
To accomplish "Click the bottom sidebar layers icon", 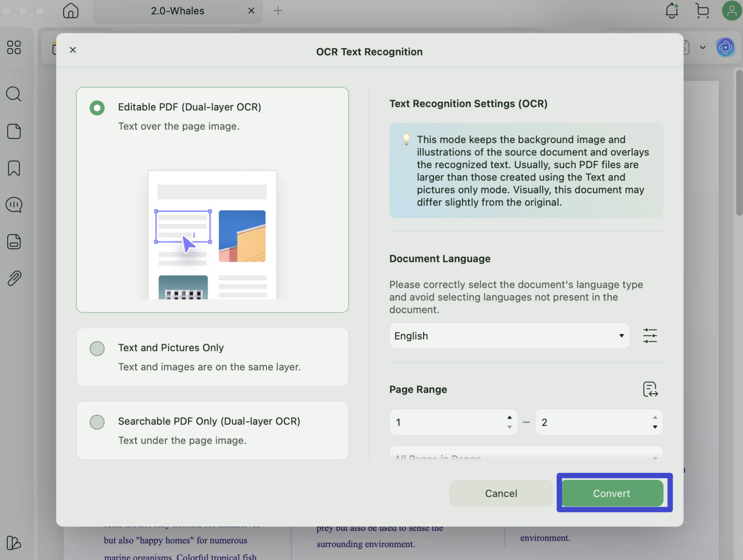I will pos(14,542).
